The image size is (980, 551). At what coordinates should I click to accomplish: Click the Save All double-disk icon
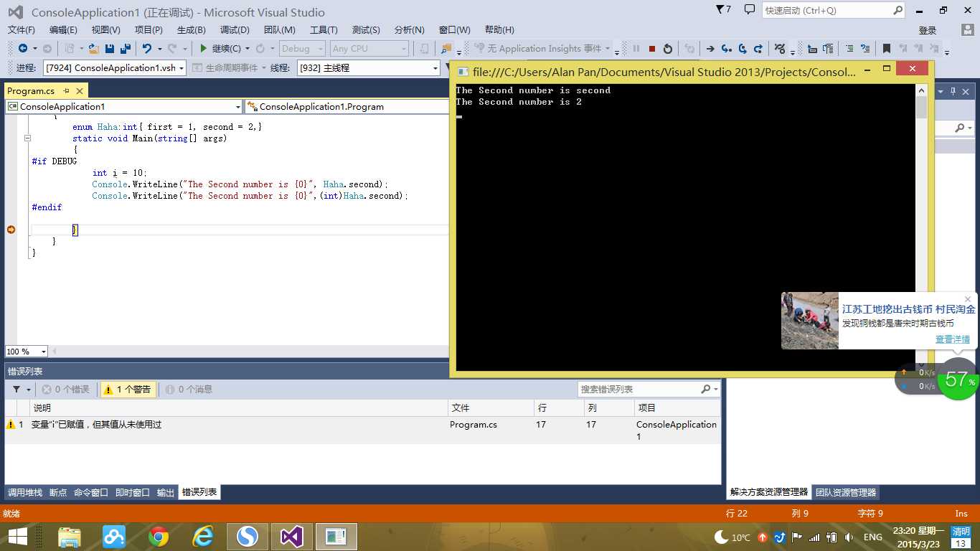click(x=125, y=48)
